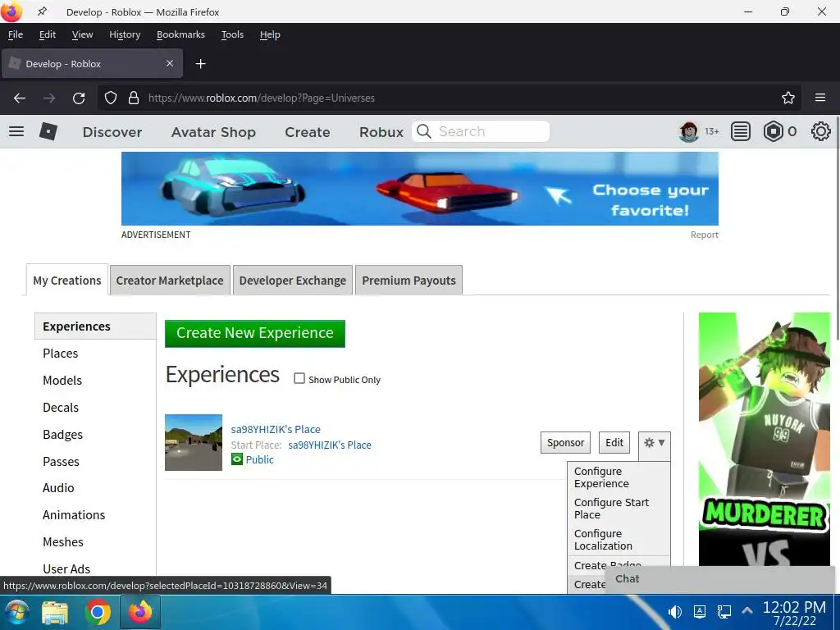This screenshot has height=630, width=840.
Task: Click the green Public eye icon
Action: pyautogui.click(x=237, y=459)
